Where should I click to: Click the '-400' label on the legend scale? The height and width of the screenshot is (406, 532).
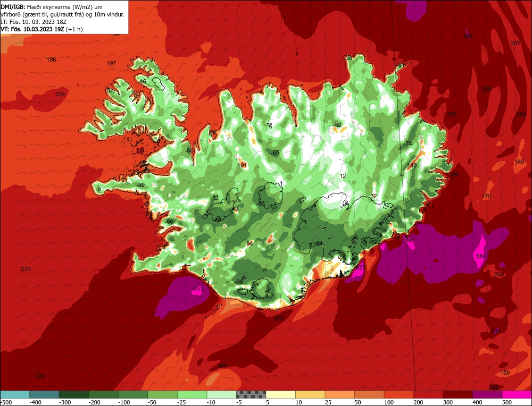point(35,402)
